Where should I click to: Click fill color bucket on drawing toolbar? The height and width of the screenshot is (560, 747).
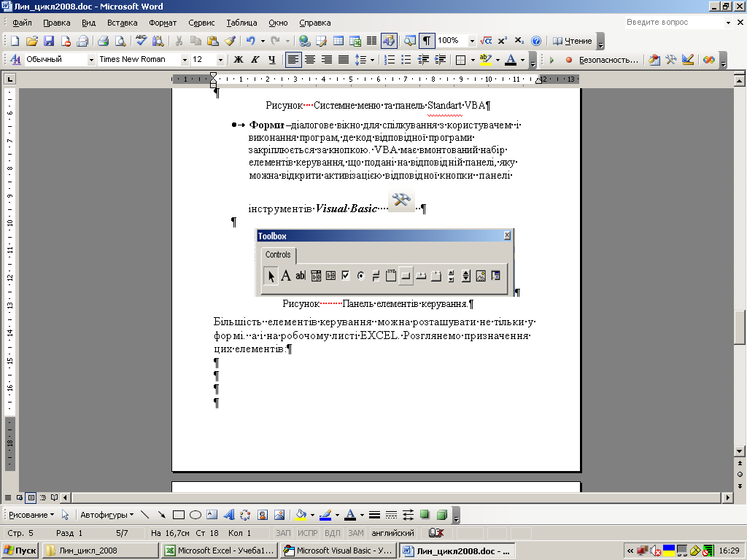tap(301, 515)
